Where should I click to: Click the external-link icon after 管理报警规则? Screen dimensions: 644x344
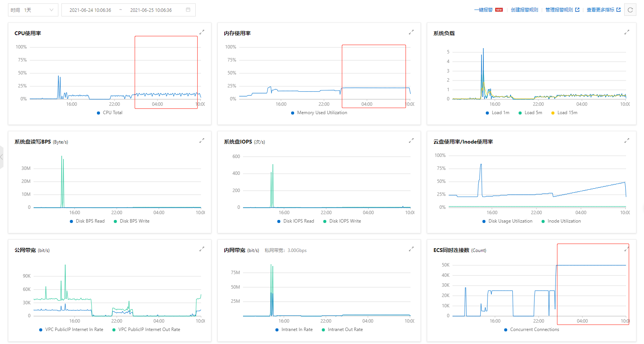pyautogui.click(x=577, y=10)
